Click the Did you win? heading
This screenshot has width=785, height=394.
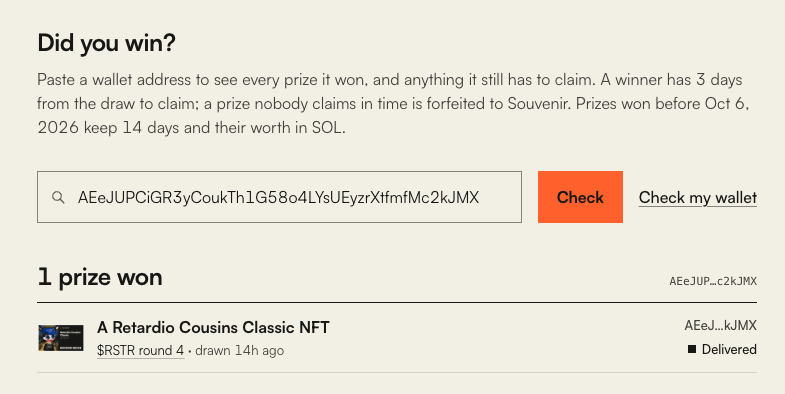point(107,43)
